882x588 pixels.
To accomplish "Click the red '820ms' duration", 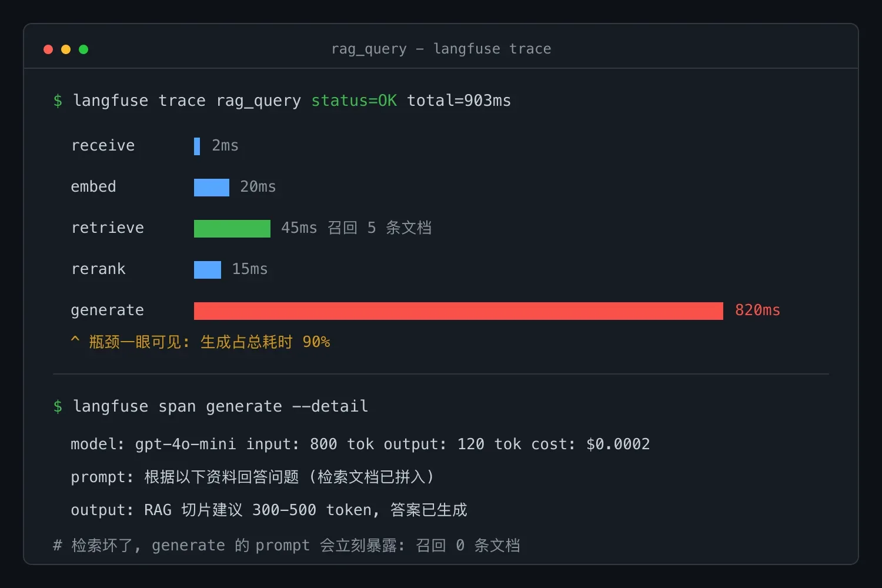I will 757,310.
